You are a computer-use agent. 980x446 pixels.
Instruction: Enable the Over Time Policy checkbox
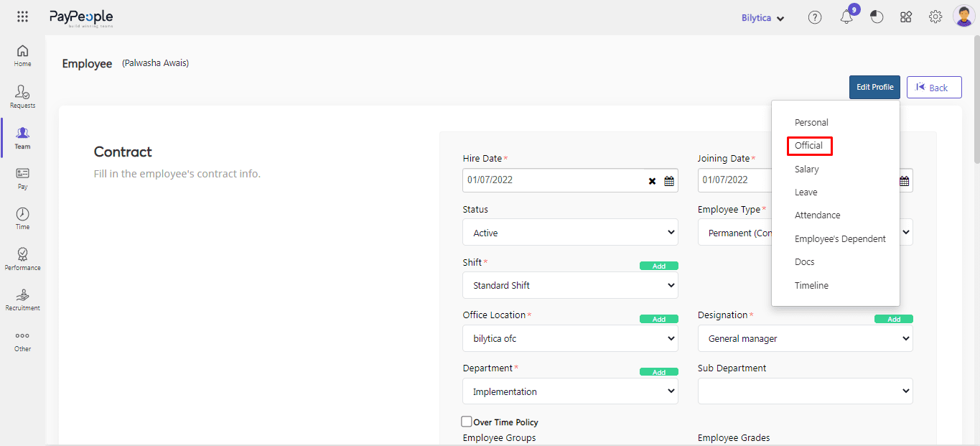click(x=467, y=422)
